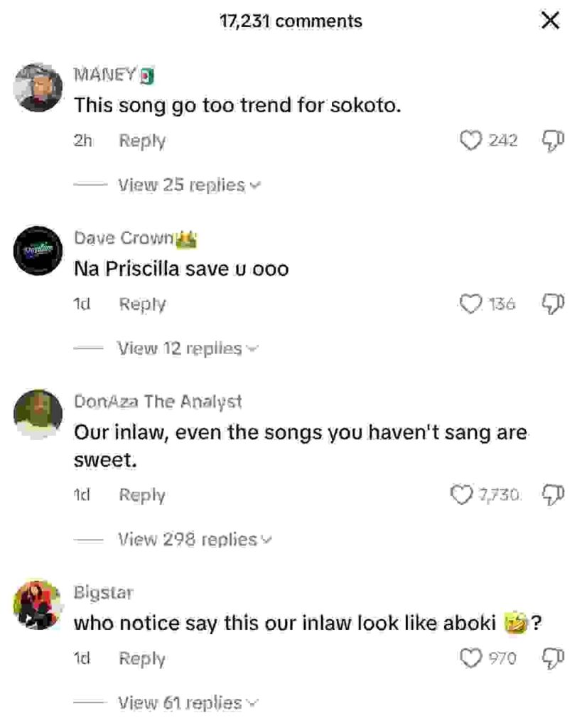Open DonAza The Analyst username link
This screenshot has width=582, height=728.
pos(158,402)
